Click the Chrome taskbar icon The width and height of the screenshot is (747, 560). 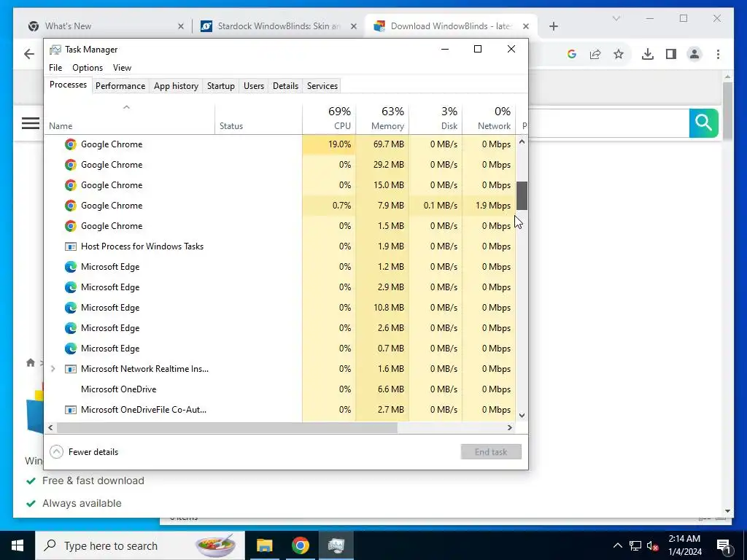click(300, 545)
